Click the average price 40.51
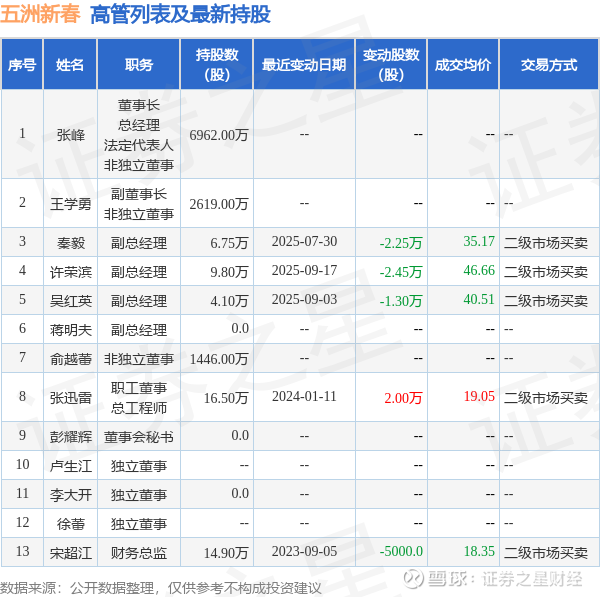The width and height of the screenshot is (600, 597). pyautogui.click(x=479, y=300)
